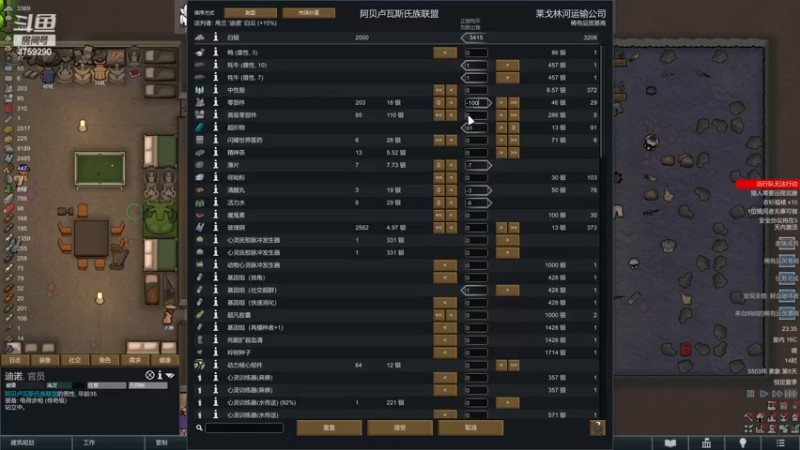Click the 接受 accept button

[x=400, y=428]
